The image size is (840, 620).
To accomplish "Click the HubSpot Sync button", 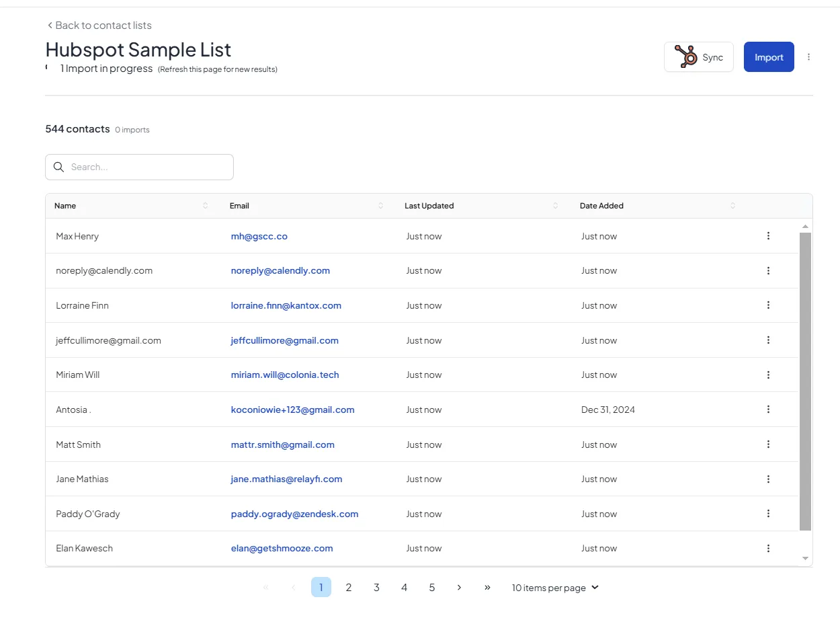I will pos(699,57).
